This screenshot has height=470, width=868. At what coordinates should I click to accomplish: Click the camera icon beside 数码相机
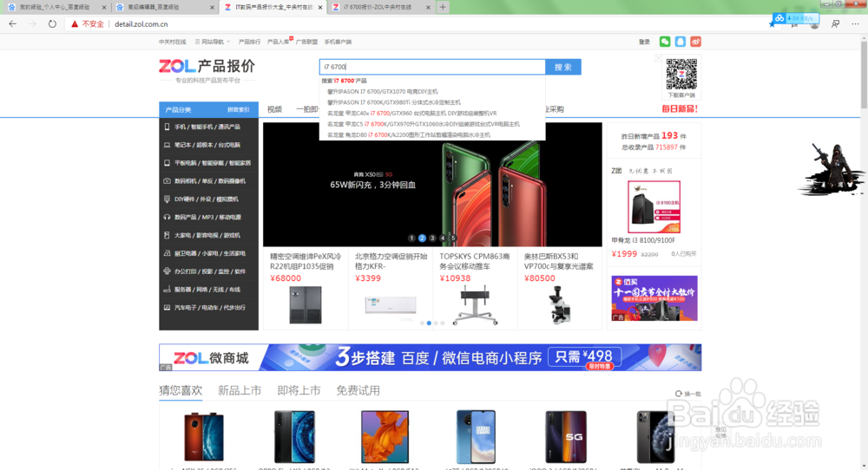(x=167, y=181)
